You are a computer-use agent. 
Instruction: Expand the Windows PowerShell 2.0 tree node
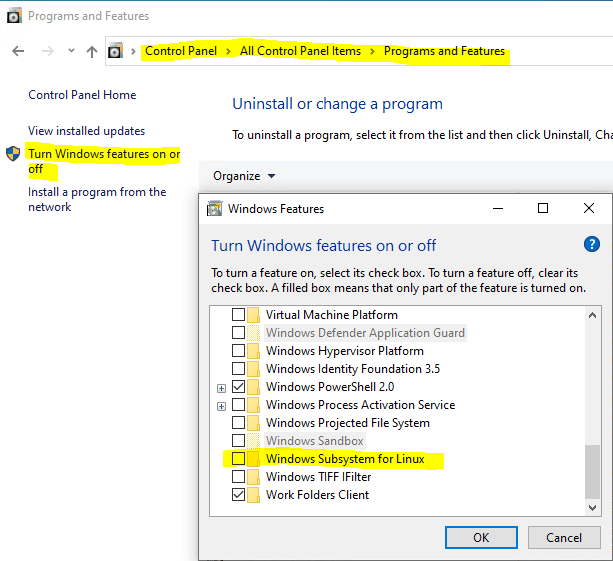coord(221,388)
